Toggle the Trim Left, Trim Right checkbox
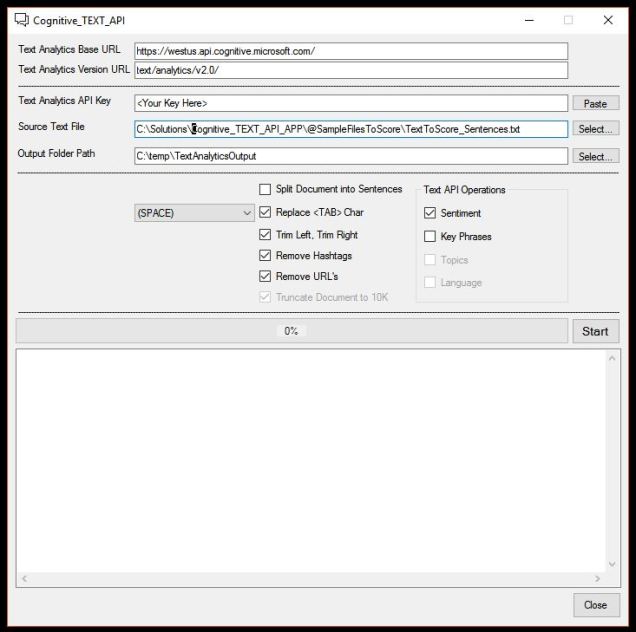Screen dimensions: 636x632 (x=265, y=234)
